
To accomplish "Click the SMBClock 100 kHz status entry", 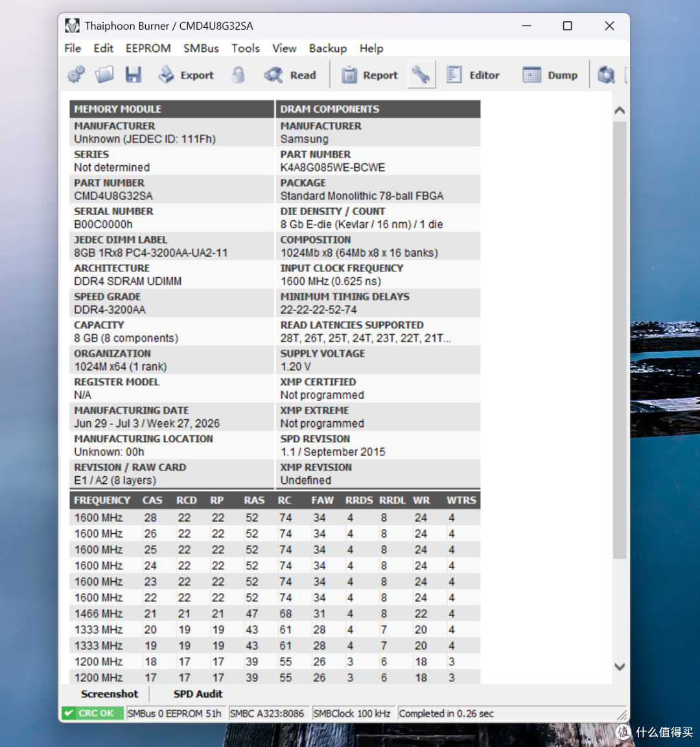I will tap(352, 713).
